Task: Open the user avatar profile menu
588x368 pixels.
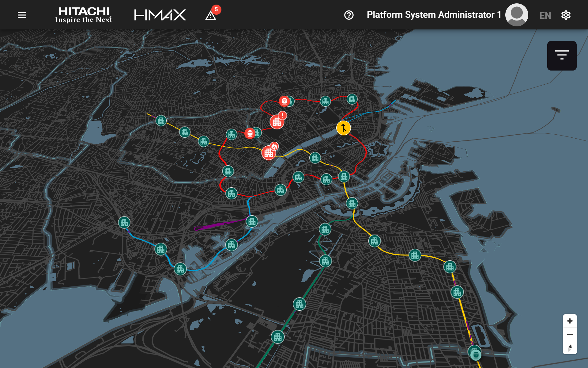Action: click(517, 15)
